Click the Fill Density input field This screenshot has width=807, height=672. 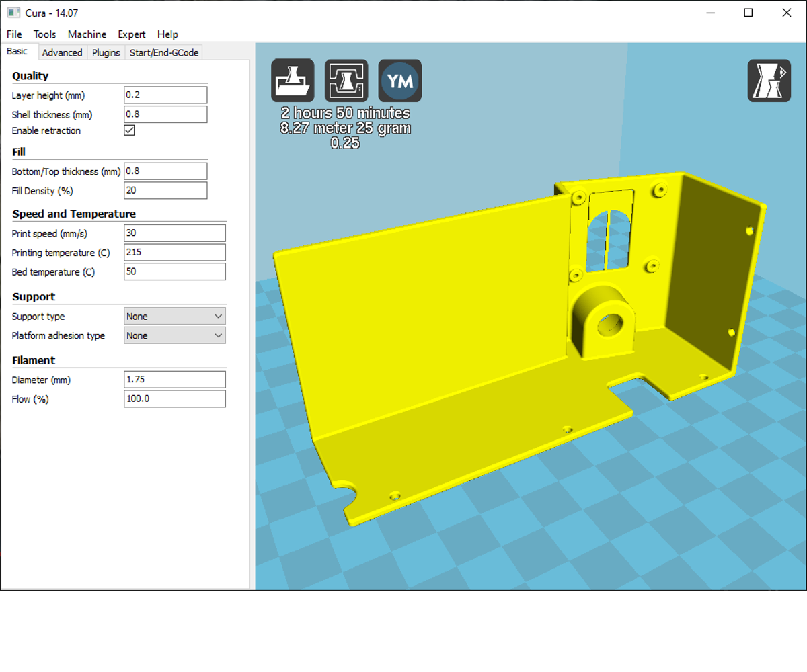pyautogui.click(x=165, y=190)
